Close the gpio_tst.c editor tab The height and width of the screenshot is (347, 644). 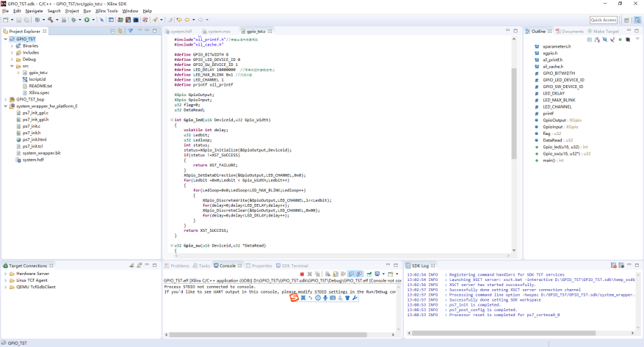click(x=269, y=31)
